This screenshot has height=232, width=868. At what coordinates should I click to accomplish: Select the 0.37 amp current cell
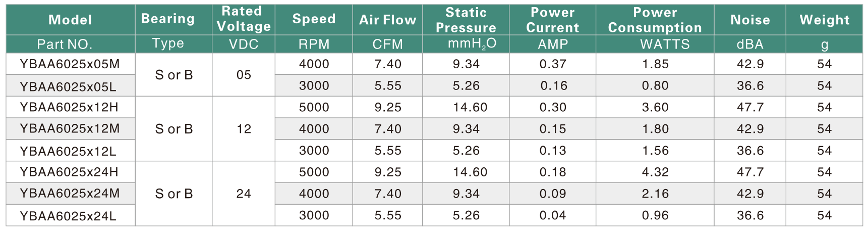(x=553, y=64)
